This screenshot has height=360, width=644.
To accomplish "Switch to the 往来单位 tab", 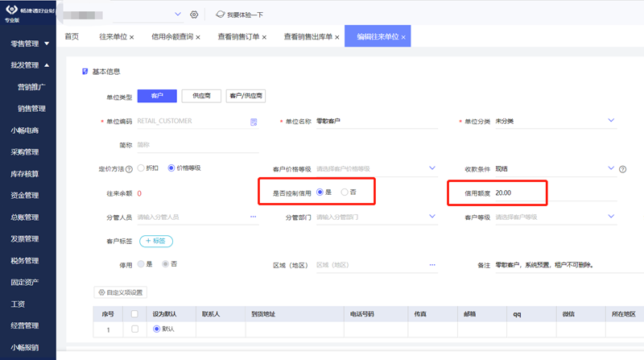I will coord(113,36).
